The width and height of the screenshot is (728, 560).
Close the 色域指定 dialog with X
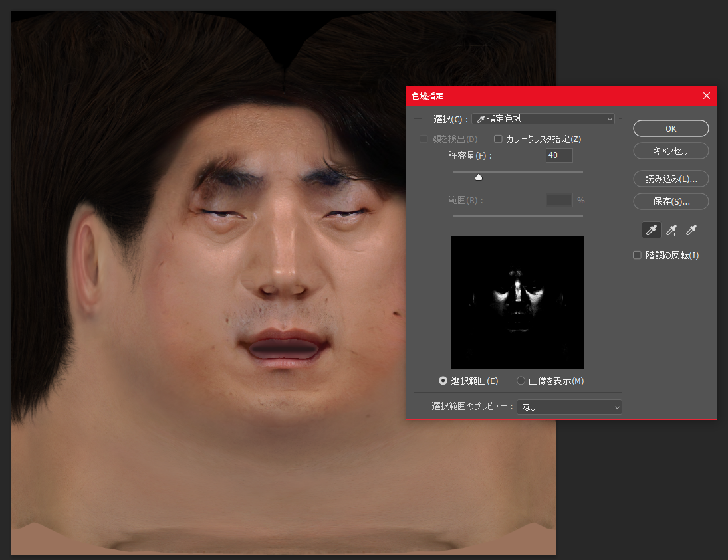(x=707, y=95)
